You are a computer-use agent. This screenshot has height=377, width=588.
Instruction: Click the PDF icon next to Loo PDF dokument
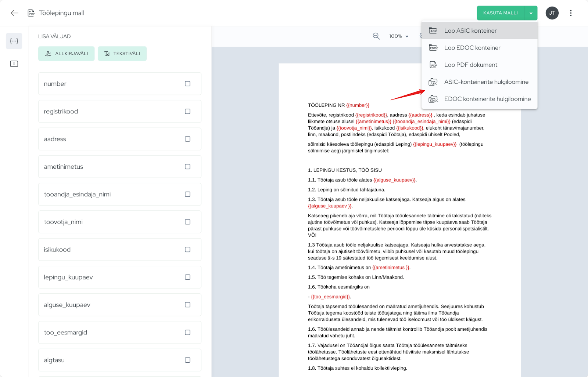coord(433,65)
